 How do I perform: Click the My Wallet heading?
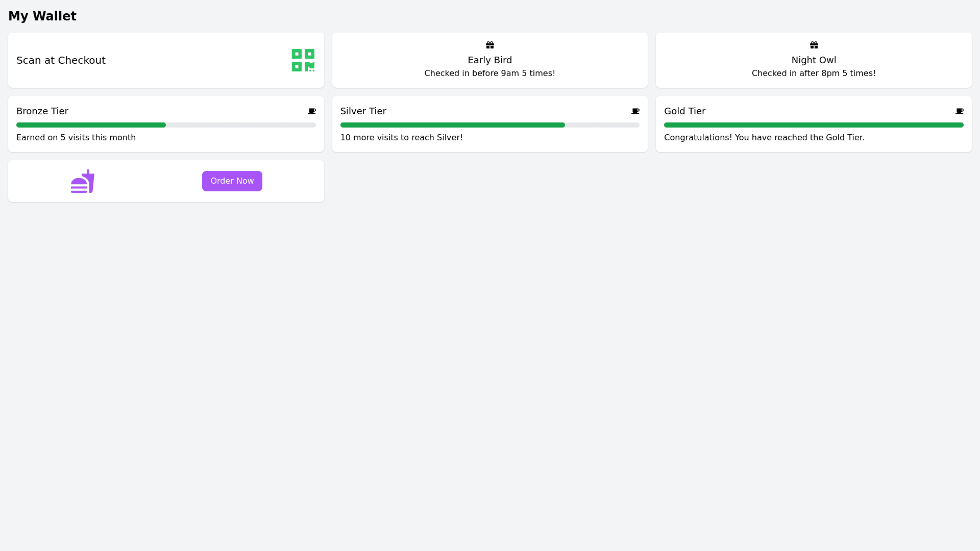pyautogui.click(x=42, y=16)
